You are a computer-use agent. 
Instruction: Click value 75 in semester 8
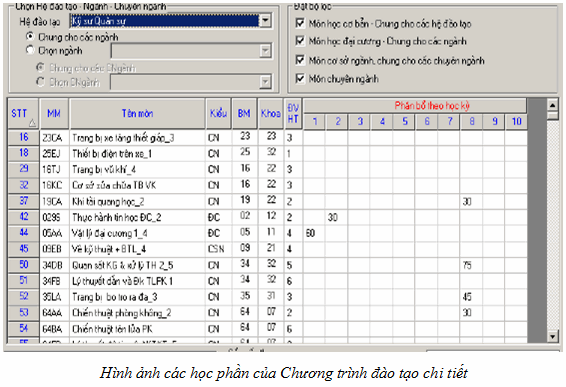[x=471, y=265]
